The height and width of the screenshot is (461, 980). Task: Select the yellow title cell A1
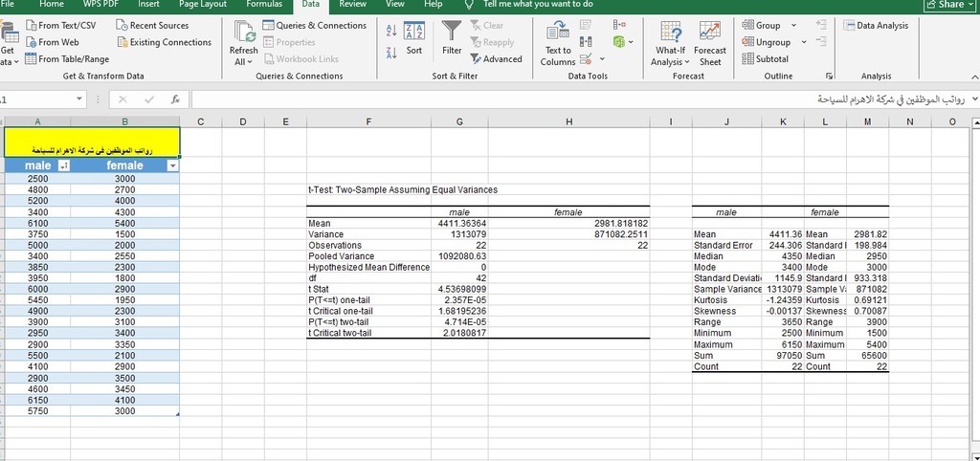pyautogui.click(x=91, y=142)
